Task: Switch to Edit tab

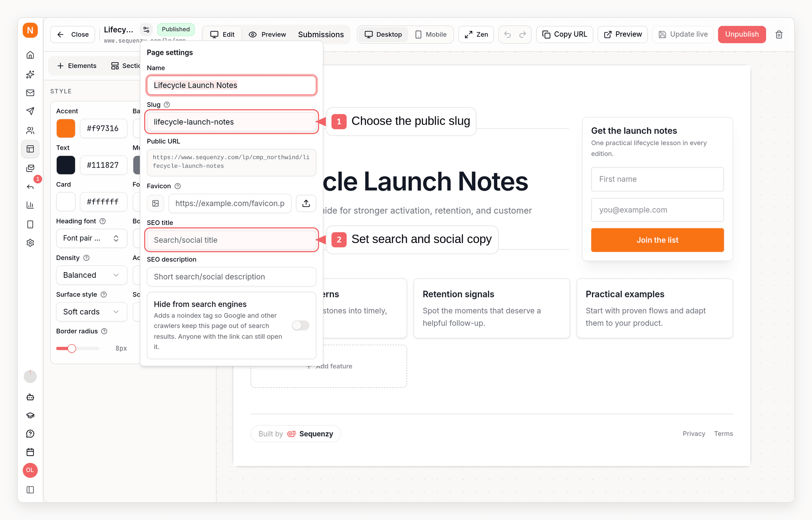Action: pyautogui.click(x=222, y=34)
